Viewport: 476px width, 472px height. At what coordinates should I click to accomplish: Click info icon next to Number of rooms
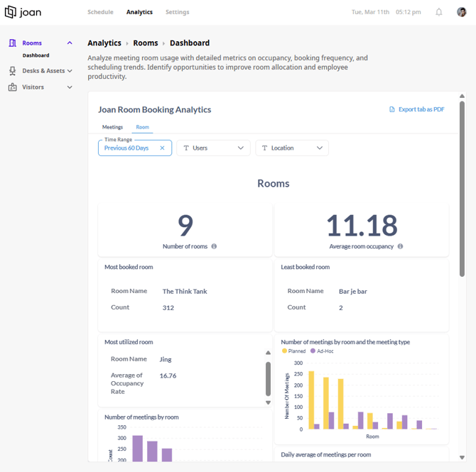(214, 246)
